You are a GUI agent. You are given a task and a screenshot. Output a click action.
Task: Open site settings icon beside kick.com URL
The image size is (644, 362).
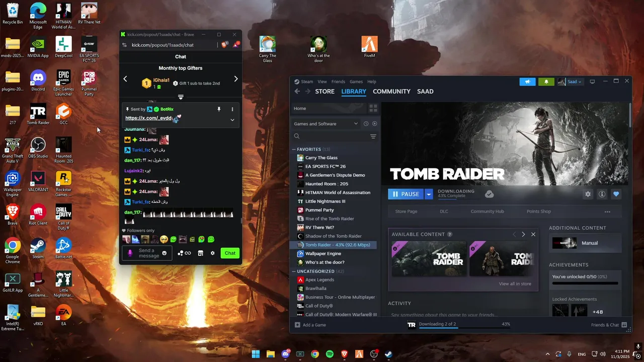(125, 45)
